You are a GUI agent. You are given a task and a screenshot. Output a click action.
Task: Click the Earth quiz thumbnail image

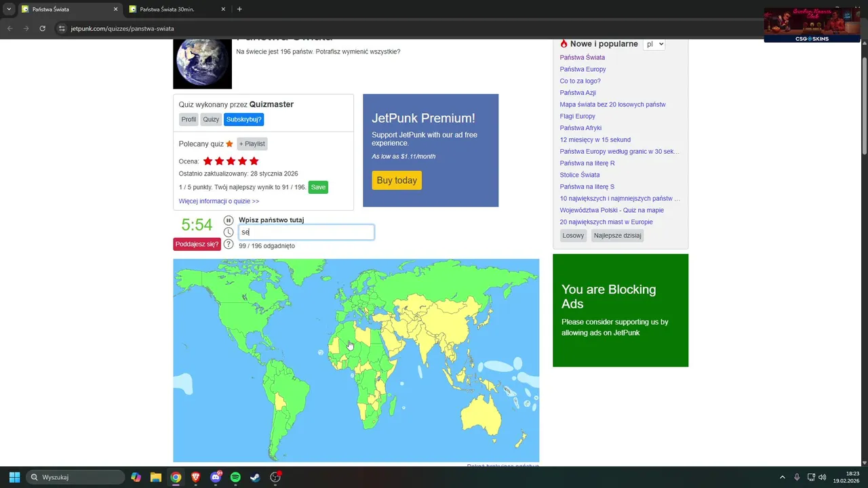click(x=202, y=64)
